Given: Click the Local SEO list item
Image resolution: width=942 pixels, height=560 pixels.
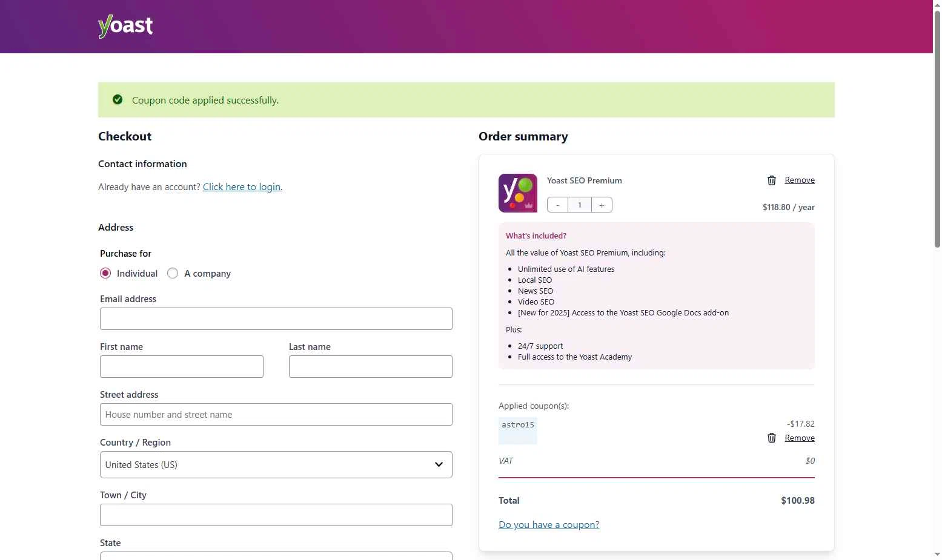Looking at the screenshot, I should pyautogui.click(x=535, y=280).
